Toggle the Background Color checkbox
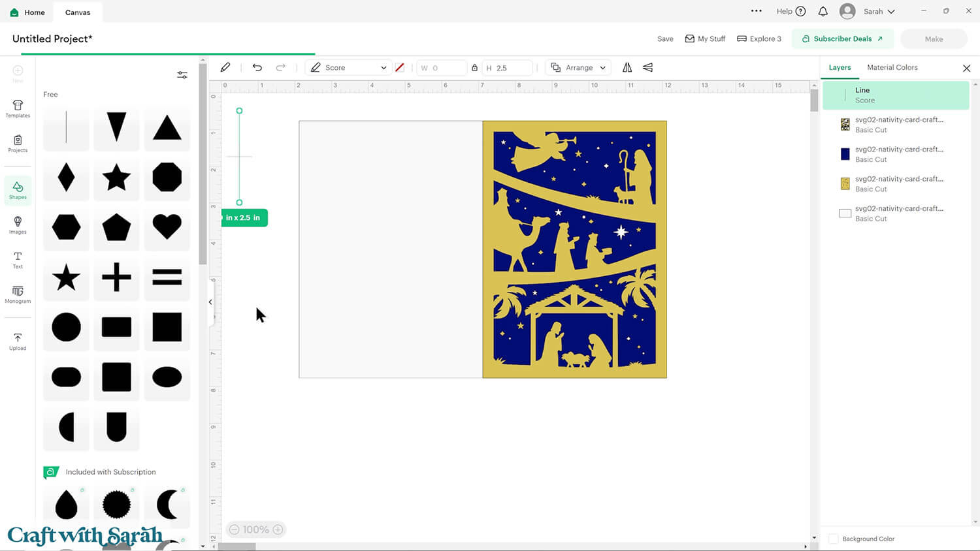The height and width of the screenshot is (551, 980). click(834, 539)
